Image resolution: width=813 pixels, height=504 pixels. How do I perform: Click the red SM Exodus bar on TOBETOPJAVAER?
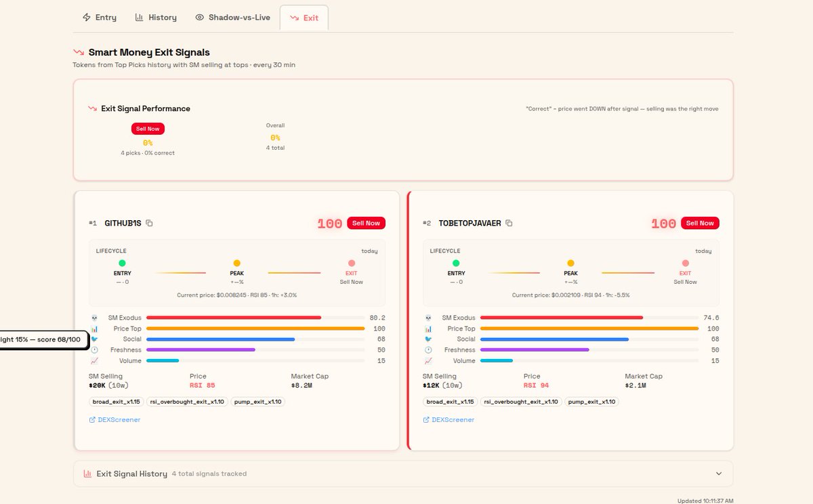click(562, 318)
